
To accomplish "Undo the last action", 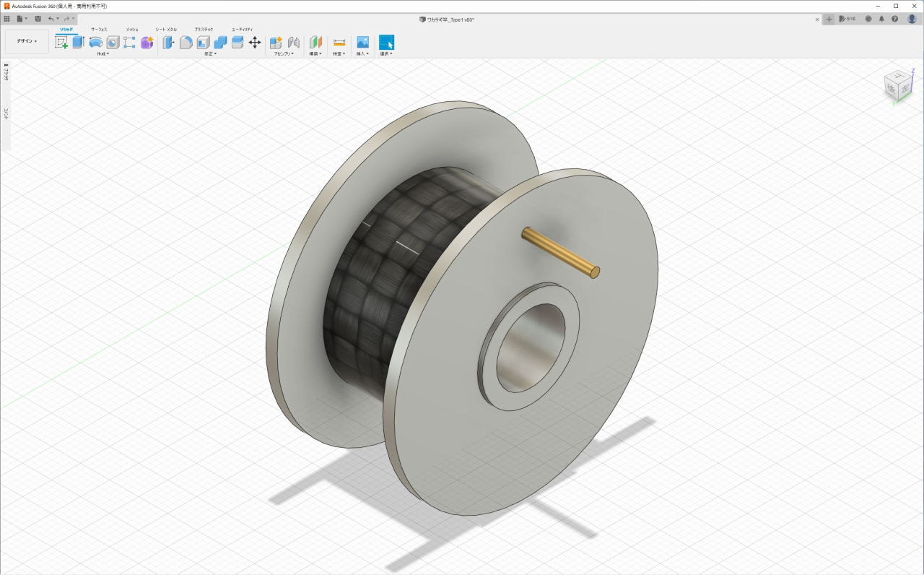I will 52,19.
